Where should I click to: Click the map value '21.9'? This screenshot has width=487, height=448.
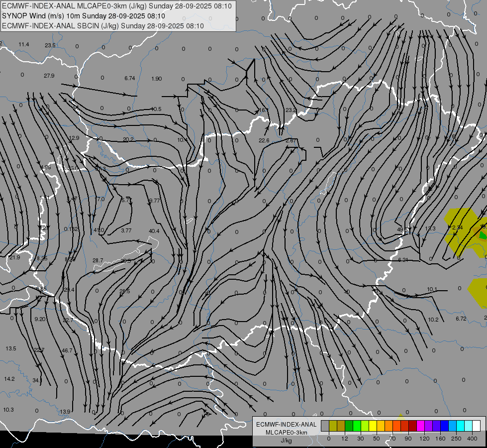(x=14, y=257)
